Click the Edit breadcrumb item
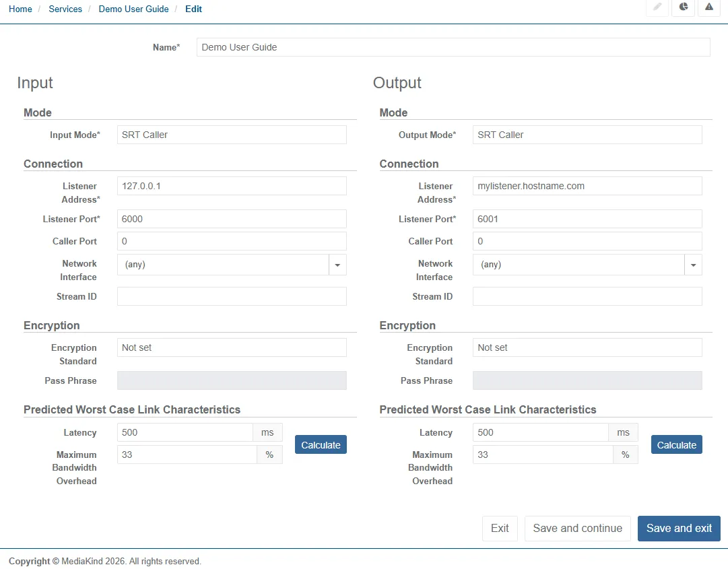The image size is (728, 569). click(x=193, y=9)
